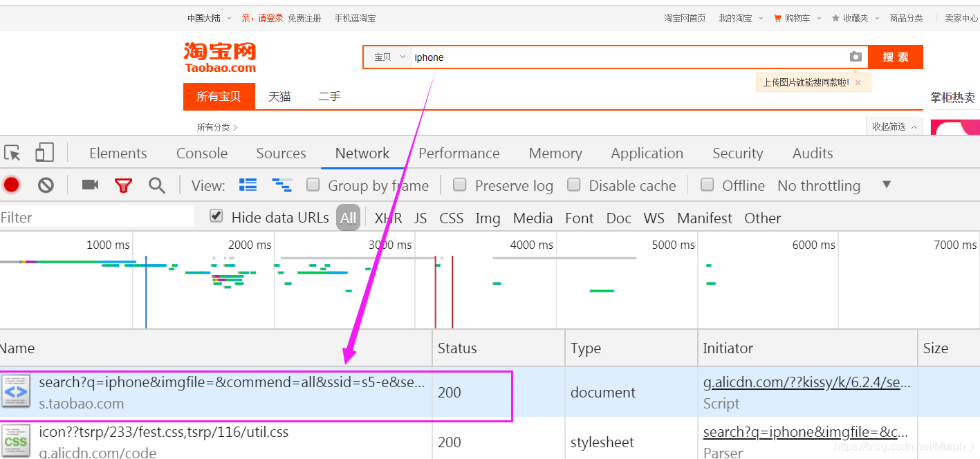980x459 pixels.
Task: Open the Sources tab
Action: point(281,153)
